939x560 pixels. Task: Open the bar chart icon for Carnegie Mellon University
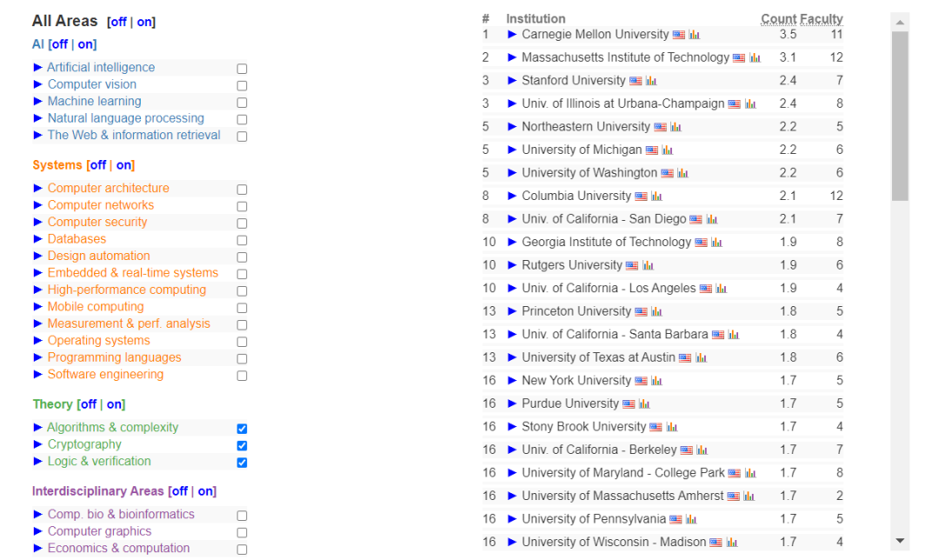pyautogui.click(x=694, y=35)
